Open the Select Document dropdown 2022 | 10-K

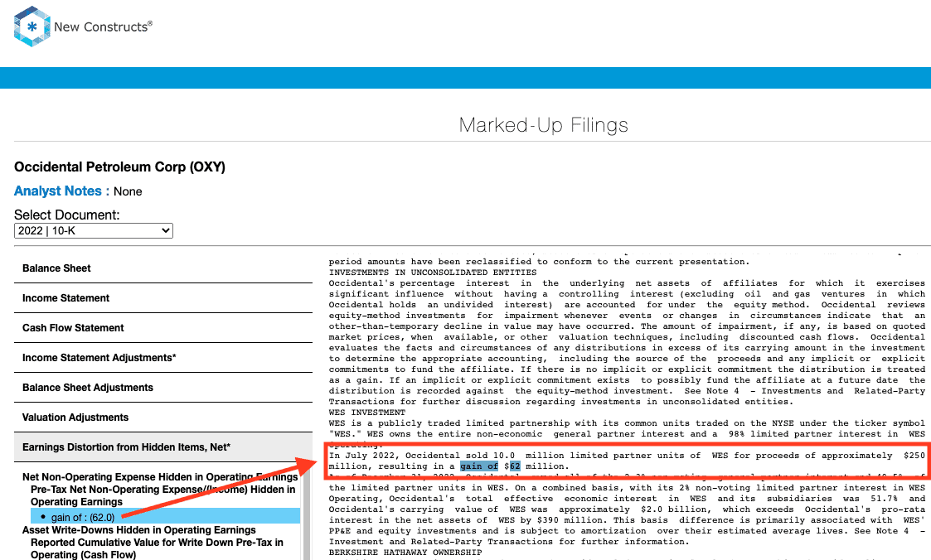click(93, 231)
